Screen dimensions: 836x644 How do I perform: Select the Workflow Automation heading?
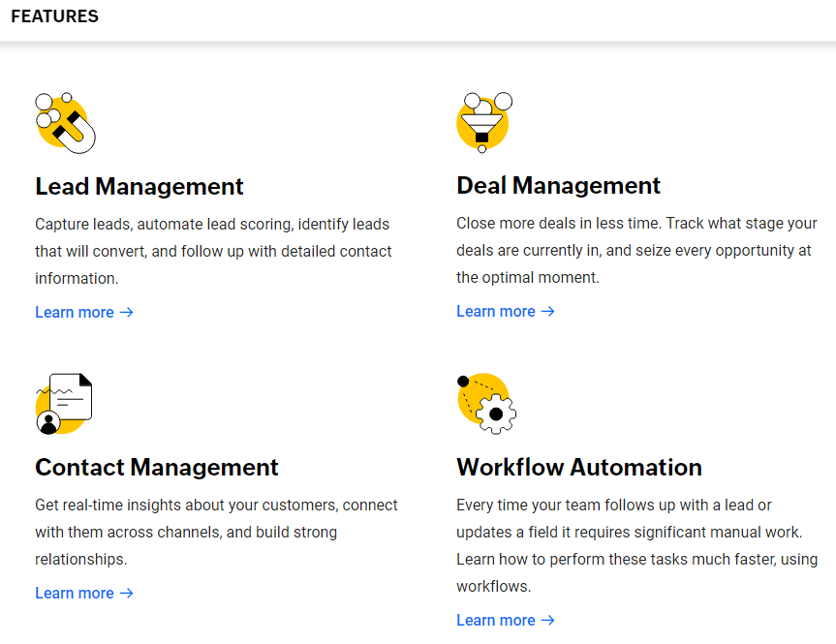click(579, 467)
